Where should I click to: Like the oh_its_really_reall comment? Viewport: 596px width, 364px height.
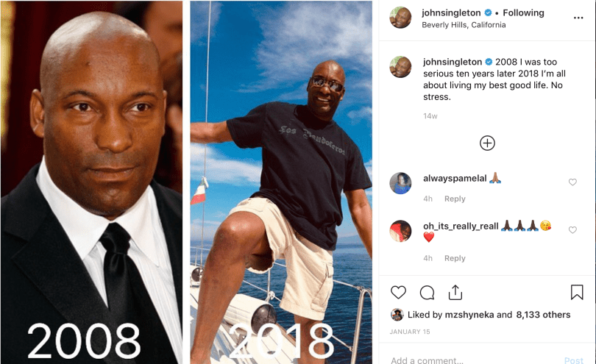[572, 230]
